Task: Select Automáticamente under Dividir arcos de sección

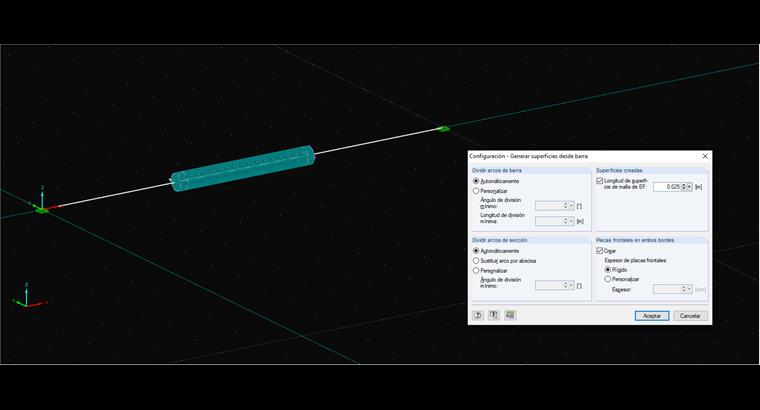Action: (x=476, y=251)
